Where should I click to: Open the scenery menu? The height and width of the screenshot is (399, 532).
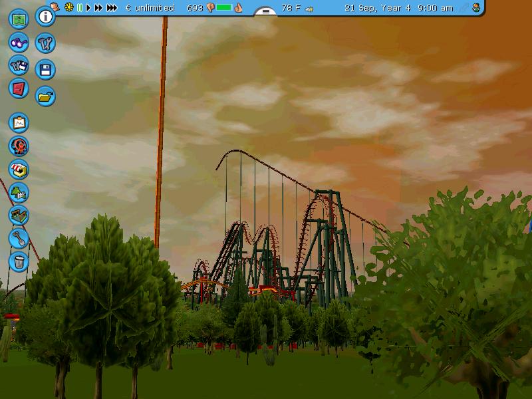click(19, 192)
